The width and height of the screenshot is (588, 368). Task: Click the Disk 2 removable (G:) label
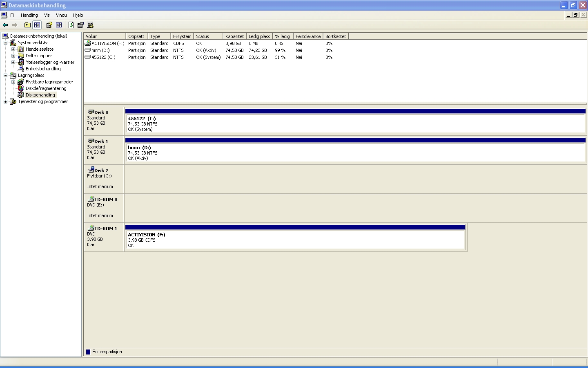click(x=104, y=179)
